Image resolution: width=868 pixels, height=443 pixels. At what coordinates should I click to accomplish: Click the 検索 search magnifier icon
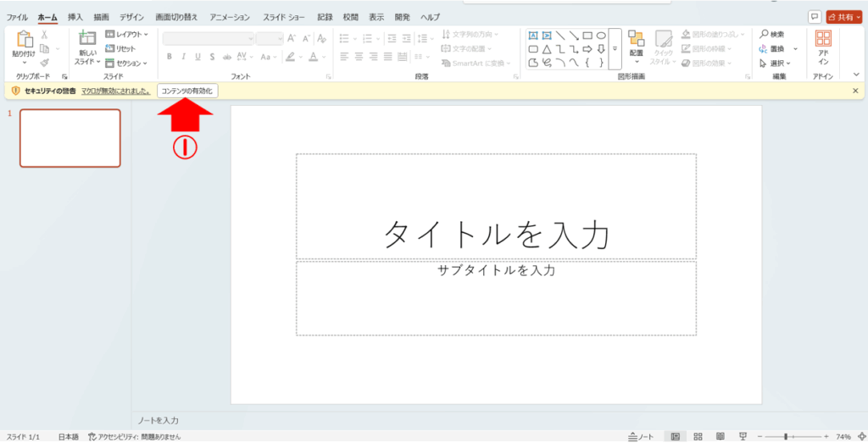click(x=765, y=34)
